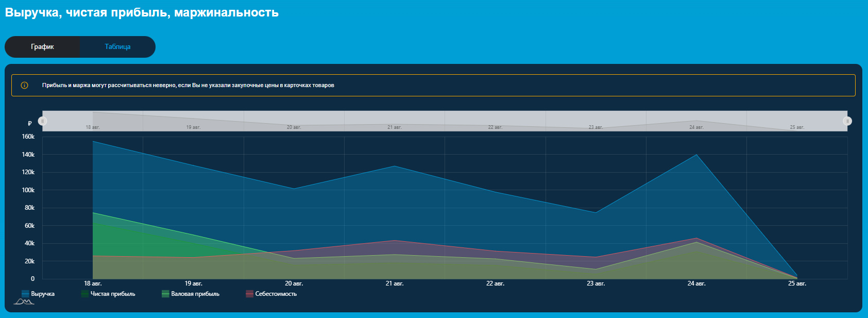The height and width of the screenshot is (318, 868).
Task: Toggle Чистая прибыль legend marker
Action: (x=85, y=294)
